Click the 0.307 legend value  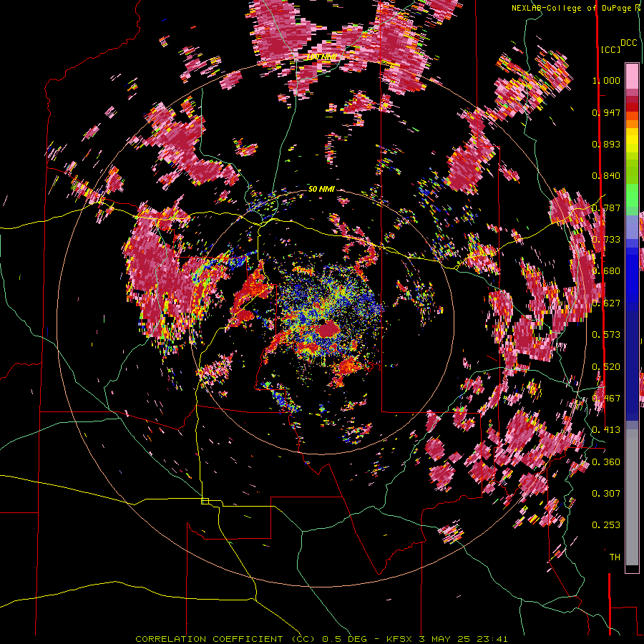click(606, 494)
